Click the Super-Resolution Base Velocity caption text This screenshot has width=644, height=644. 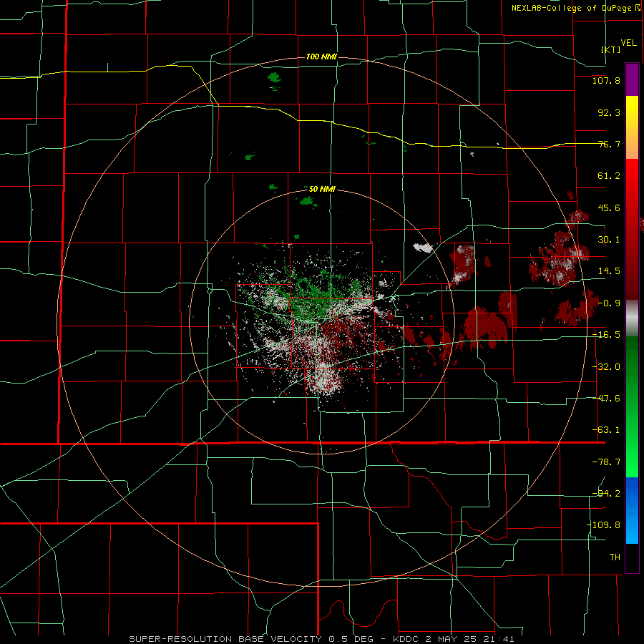tap(321, 639)
